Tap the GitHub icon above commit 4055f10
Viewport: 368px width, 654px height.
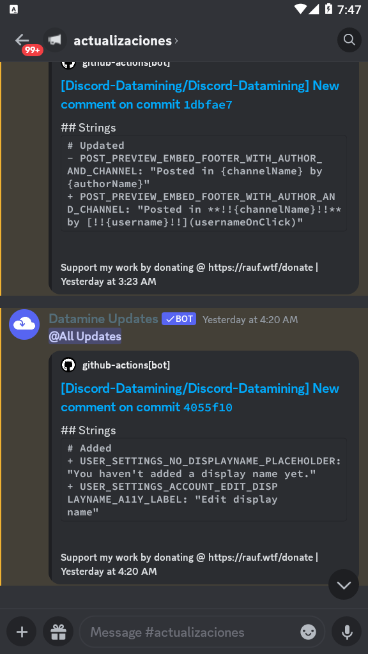pos(68,365)
